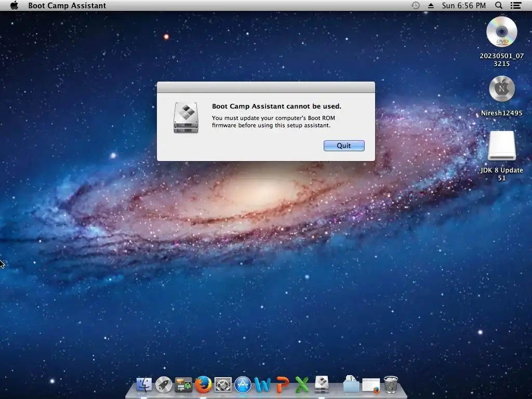This screenshot has width=532, height=399.
Task: Open Launchpad rocket icon in Dock
Action: click(x=164, y=385)
